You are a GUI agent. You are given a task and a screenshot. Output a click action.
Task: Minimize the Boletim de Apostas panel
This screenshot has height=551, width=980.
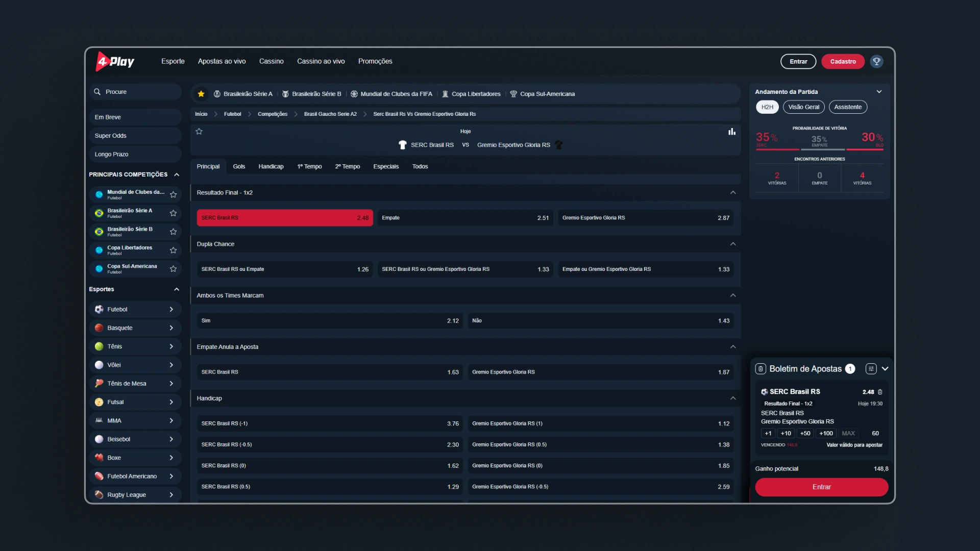point(885,369)
